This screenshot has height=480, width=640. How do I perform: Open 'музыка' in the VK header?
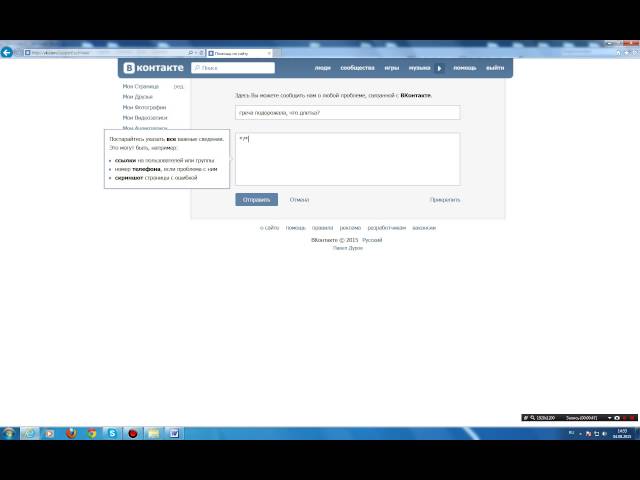[420, 68]
